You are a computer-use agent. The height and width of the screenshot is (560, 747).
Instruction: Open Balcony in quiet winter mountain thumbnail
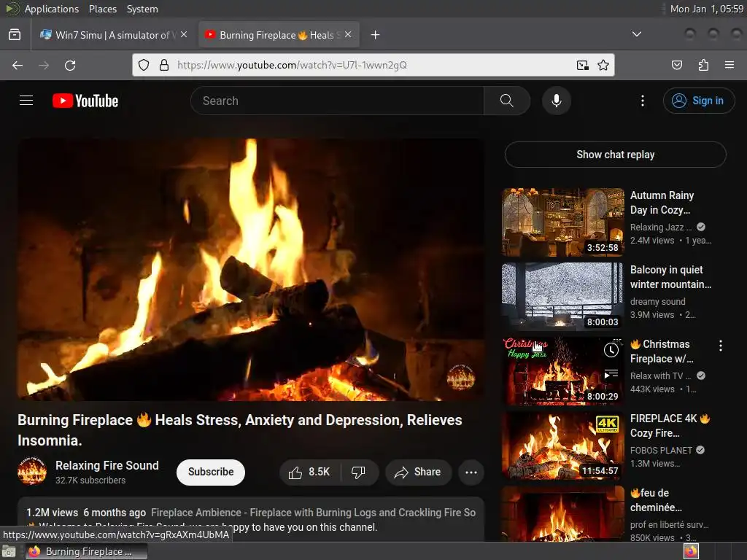[562, 296]
